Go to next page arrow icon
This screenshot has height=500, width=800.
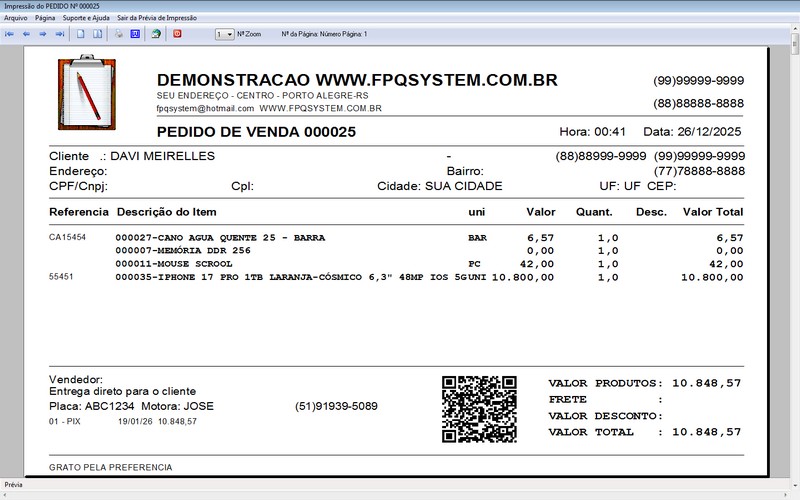point(43,34)
